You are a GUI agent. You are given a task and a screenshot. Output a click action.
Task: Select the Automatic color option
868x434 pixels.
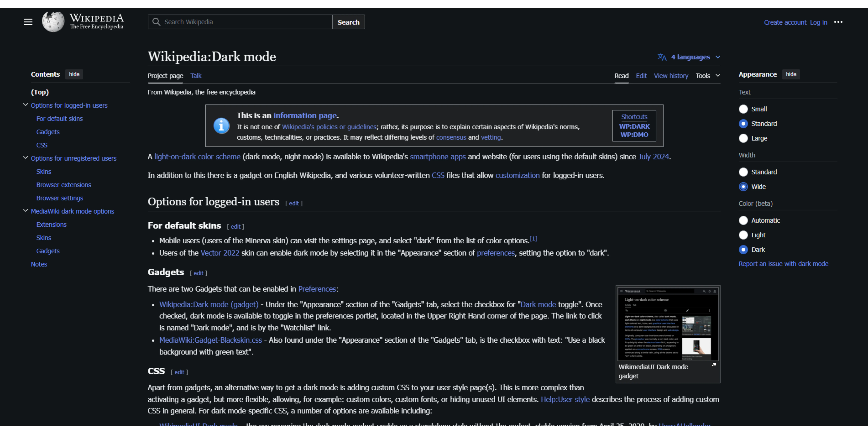pyautogui.click(x=743, y=220)
